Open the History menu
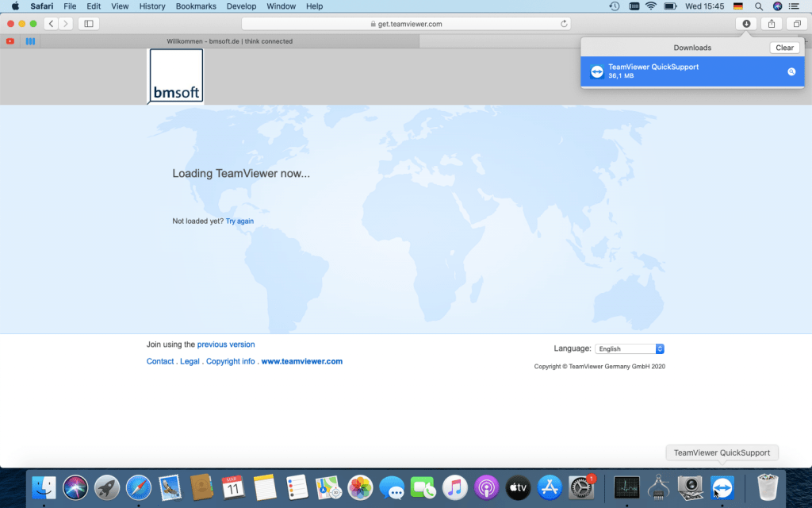812x508 pixels. tap(152, 6)
